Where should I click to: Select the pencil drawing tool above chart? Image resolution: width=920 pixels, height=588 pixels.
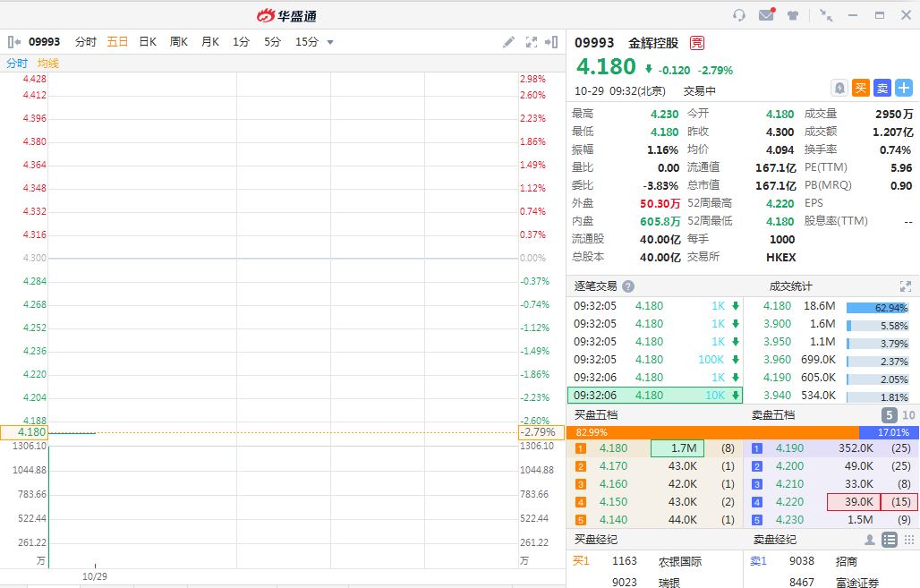(x=508, y=42)
